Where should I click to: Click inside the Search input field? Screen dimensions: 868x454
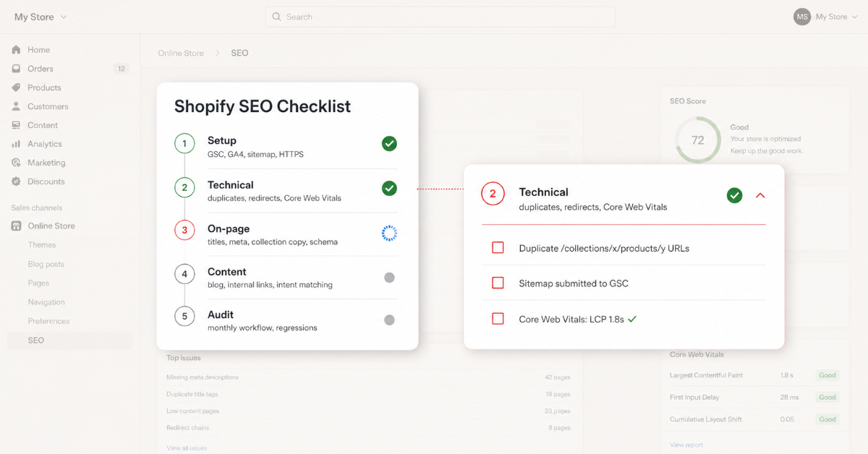pos(440,16)
